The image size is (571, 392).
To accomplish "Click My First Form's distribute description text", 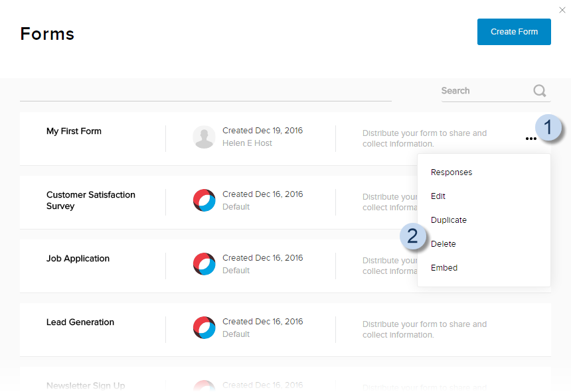I will click(424, 139).
